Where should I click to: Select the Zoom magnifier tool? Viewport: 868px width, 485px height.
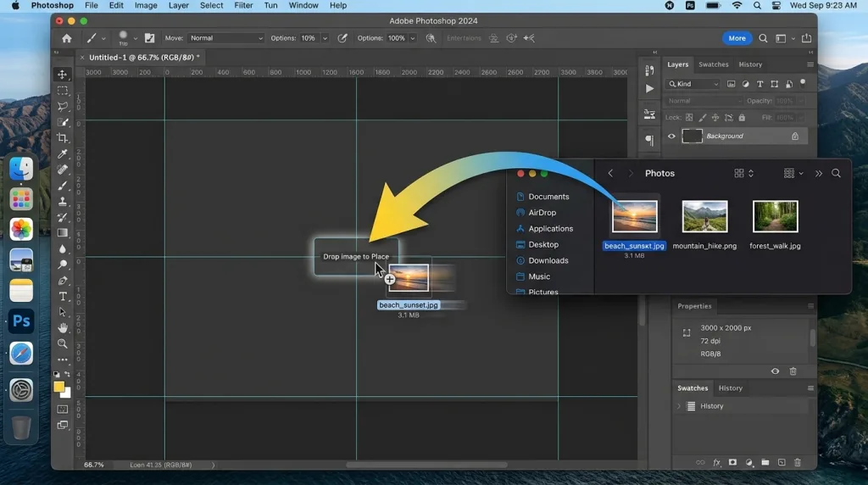[63, 343]
